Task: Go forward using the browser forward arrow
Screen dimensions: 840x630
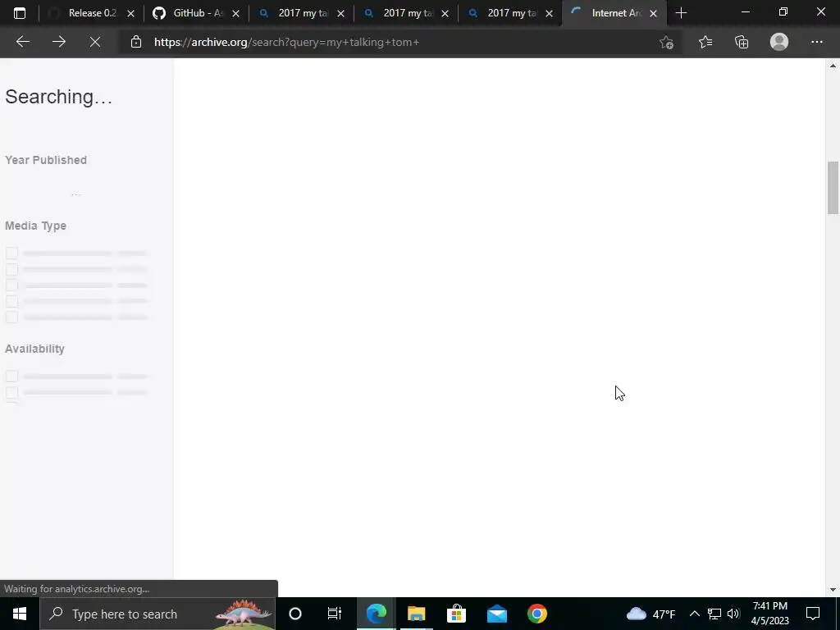Action: (59, 42)
